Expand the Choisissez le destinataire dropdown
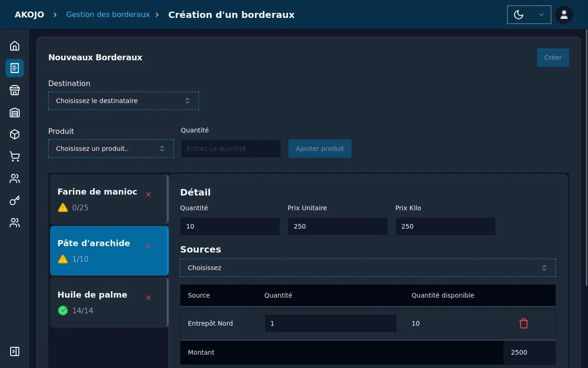The width and height of the screenshot is (588, 368). (123, 101)
